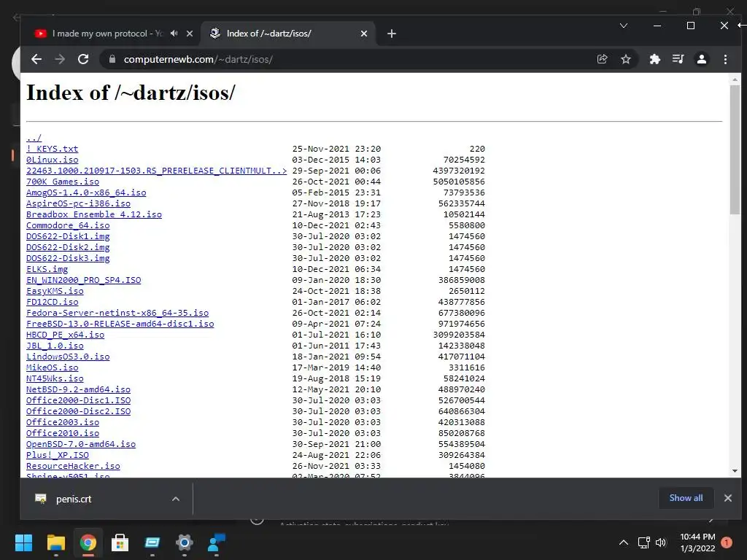Image resolution: width=747 pixels, height=560 pixels.
Task: Click Office2000-Disc2.ISO link
Action: pyautogui.click(x=78, y=412)
